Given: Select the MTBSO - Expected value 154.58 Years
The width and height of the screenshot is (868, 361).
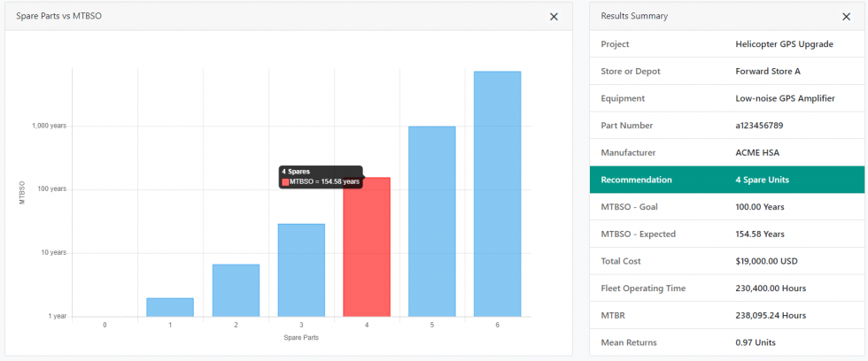Looking at the screenshot, I should tap(760, 234).
